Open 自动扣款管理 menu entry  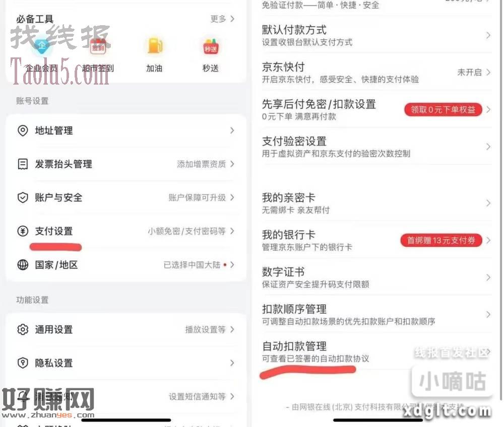[x=376, y=351]
